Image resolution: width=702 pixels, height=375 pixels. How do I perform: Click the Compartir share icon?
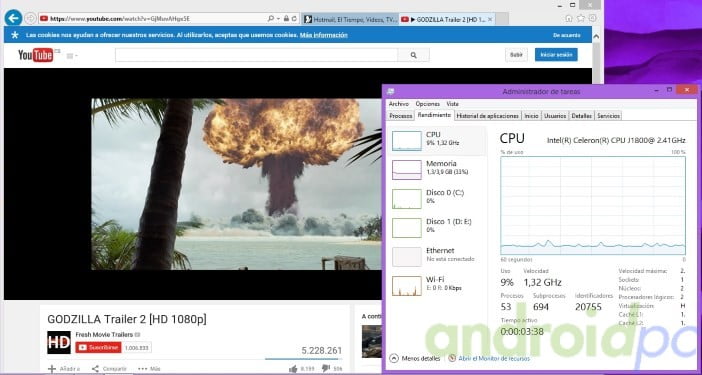[95, 369]
